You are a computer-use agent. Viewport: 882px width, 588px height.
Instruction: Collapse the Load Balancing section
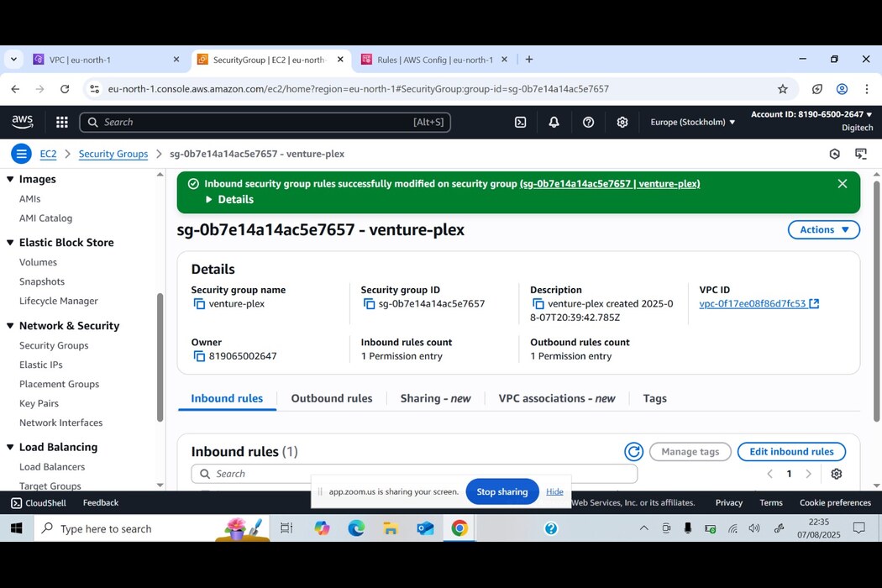pyautogui.click(x=10, y=448)
